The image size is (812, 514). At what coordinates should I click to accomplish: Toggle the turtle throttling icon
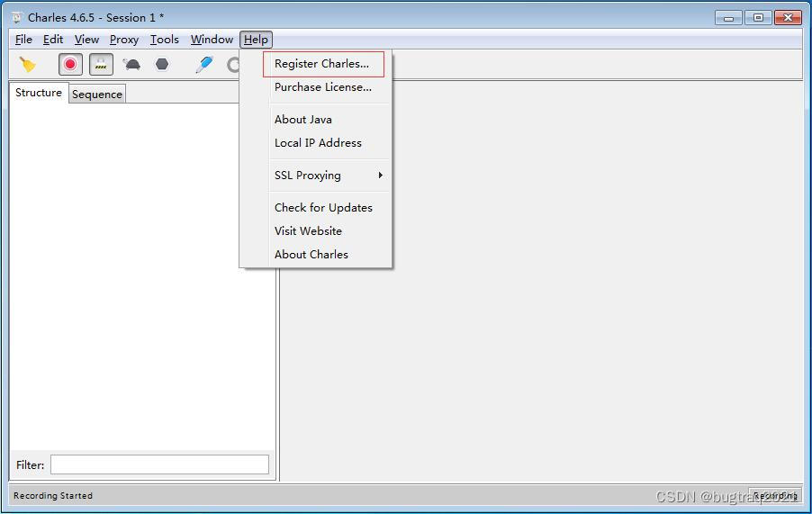click(131, 65)
